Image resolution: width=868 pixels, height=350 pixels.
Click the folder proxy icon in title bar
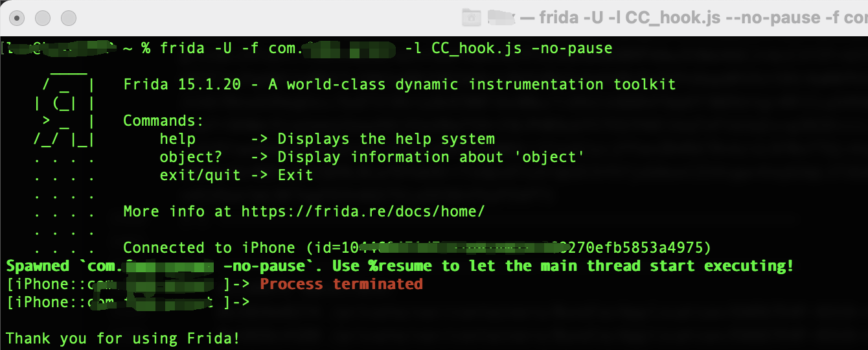point(470,18)
